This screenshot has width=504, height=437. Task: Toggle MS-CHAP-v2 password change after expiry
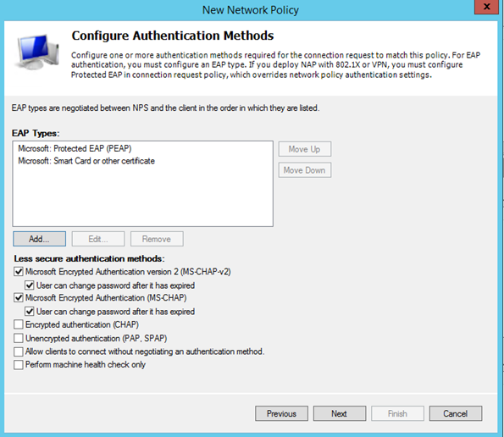pyautogui.click(x=30, y=285)
